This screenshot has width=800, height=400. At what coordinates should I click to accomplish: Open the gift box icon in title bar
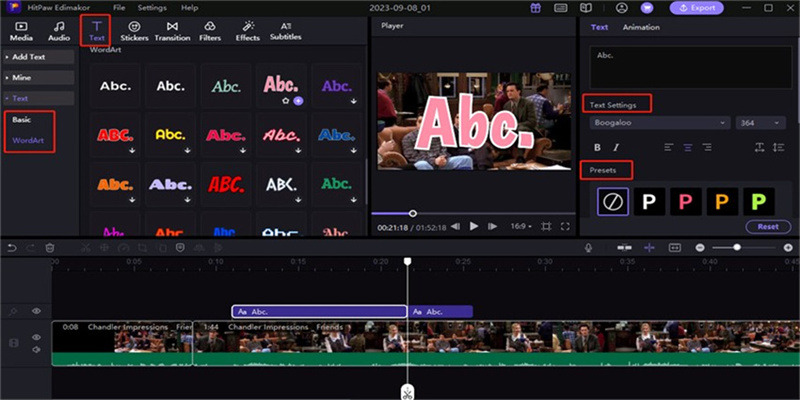pos(535,8)
